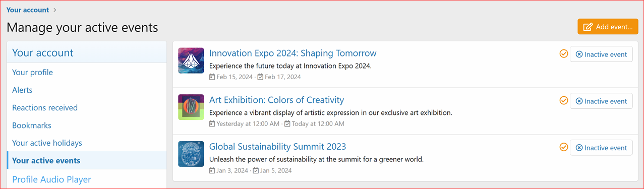Click the Innovation Expo 2024 thumbnail image
Screen dimensions: 644x189
click(191, 60)
